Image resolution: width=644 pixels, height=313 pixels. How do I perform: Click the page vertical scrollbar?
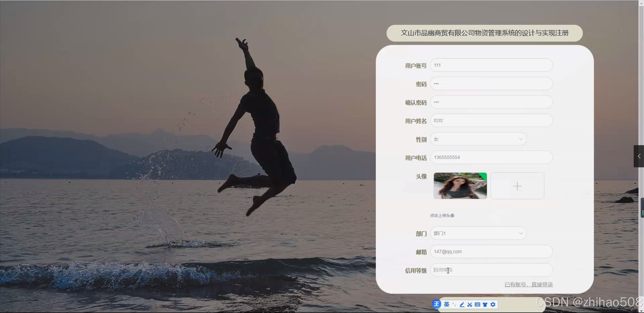pyautogui.click(x=641, y=101)
